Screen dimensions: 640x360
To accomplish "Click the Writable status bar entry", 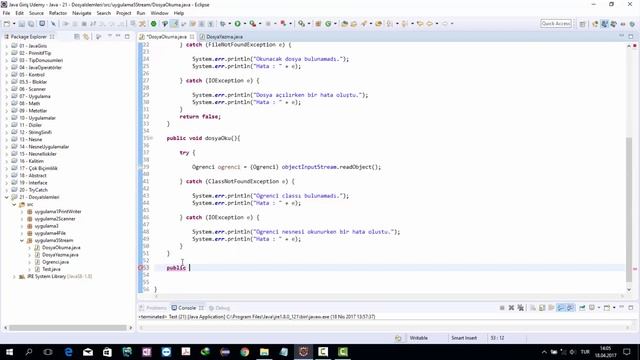I will (419, 338).
